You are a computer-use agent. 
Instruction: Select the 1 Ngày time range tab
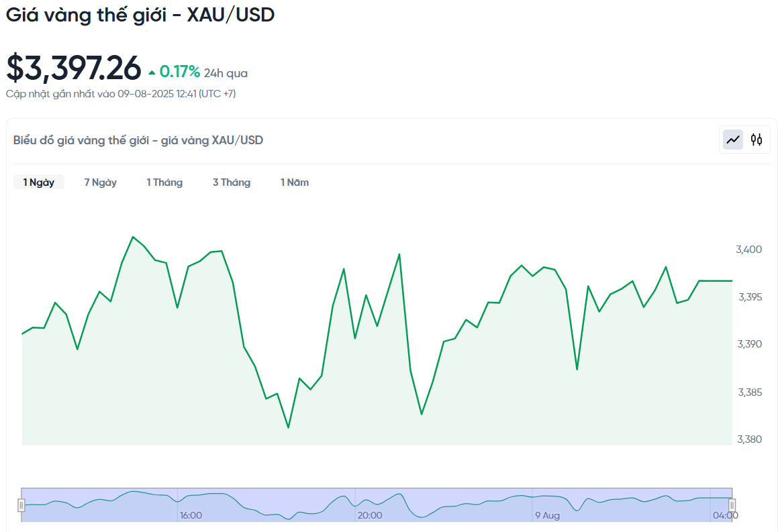click(39, 182)
